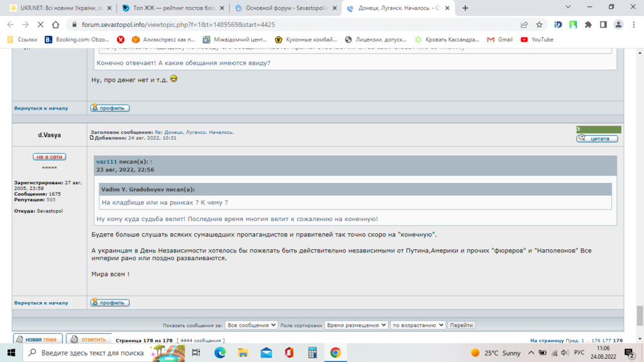644x362 pixels.
Task: Open the Chrome extensions puzzle icon
Action: coord(588,24)
